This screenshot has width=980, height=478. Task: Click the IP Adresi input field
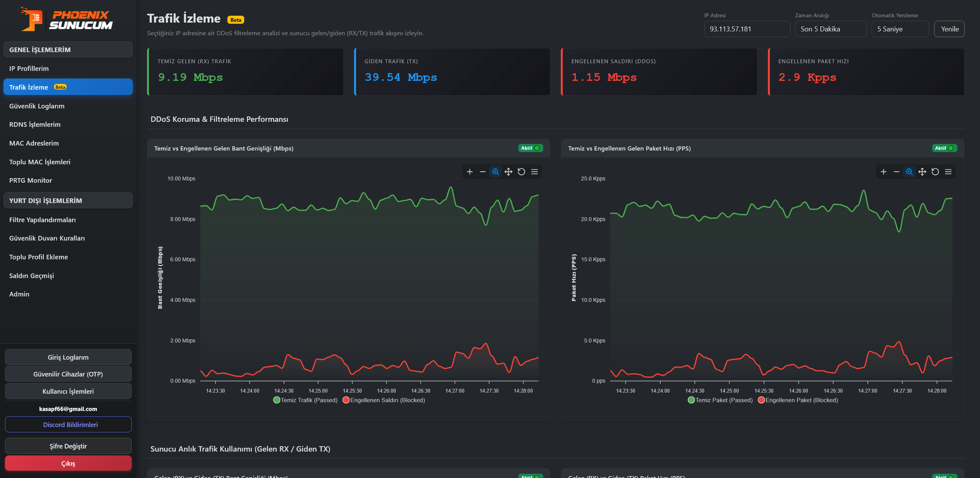pyautogui.click(x=747, y=29)
